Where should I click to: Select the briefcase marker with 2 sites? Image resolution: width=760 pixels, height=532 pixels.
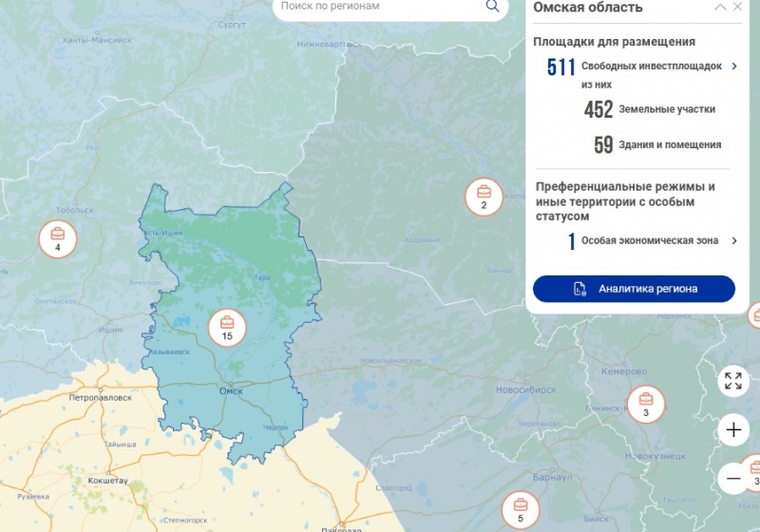483,197
